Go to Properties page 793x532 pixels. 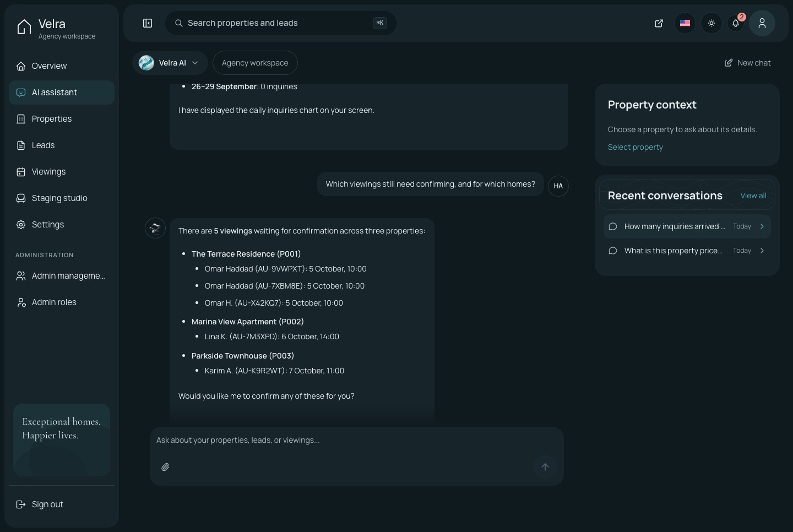click(x=62, y=119)
